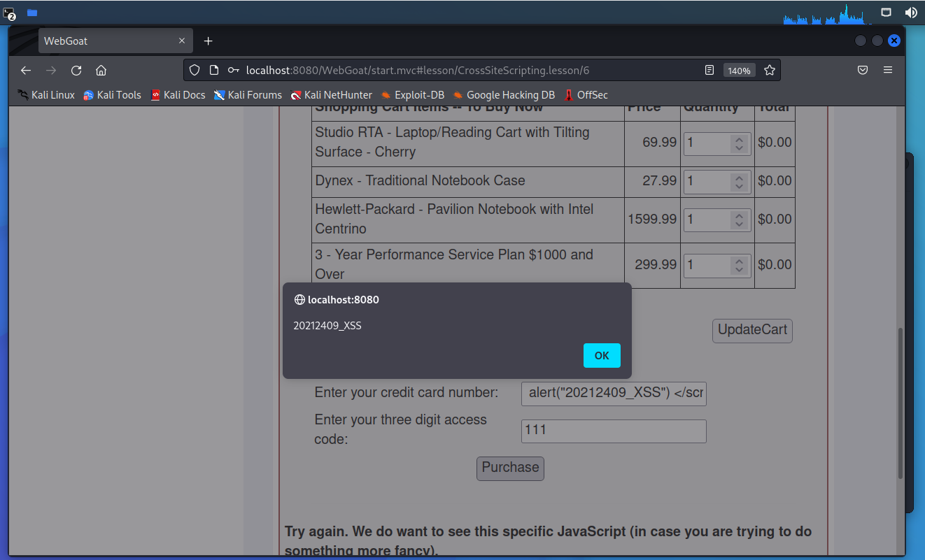Open the Firefox hamburger application menu
This screenshot has width=925, height=560.
pyautogui.click(x=888, y=70)
